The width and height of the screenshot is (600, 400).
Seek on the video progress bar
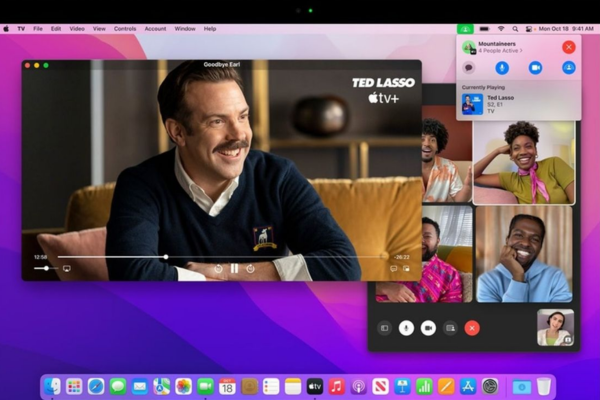(x=222, y=257)
